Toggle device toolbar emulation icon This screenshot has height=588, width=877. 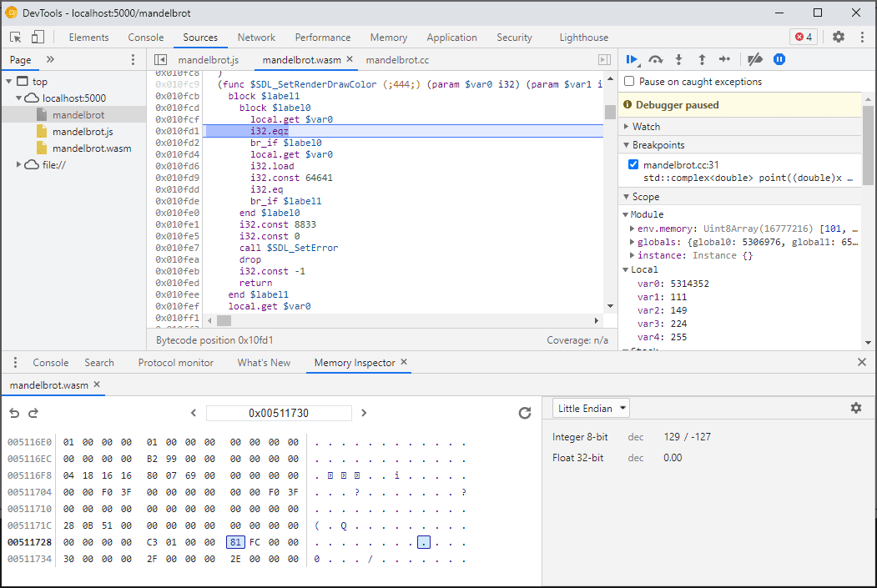coord(34,38)
